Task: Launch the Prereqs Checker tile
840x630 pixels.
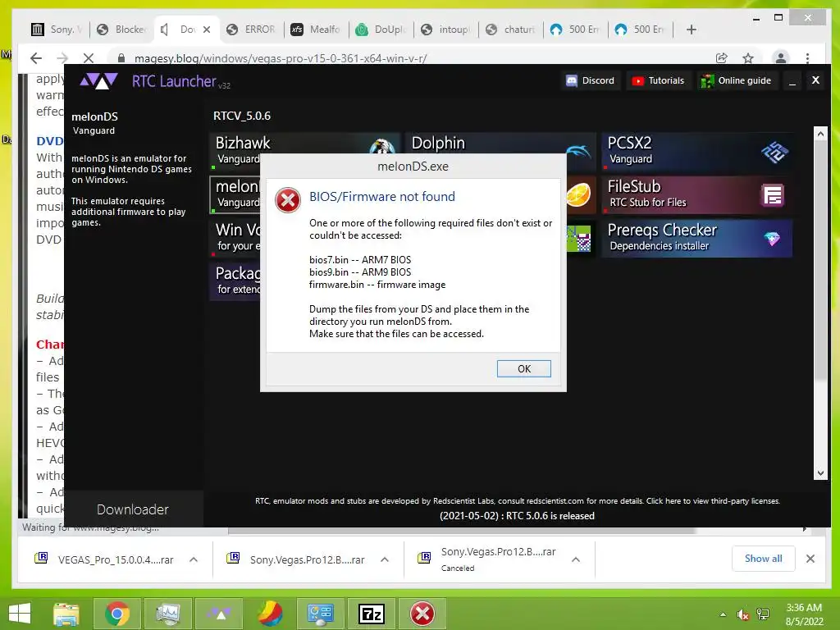Action: coord(696,238)
